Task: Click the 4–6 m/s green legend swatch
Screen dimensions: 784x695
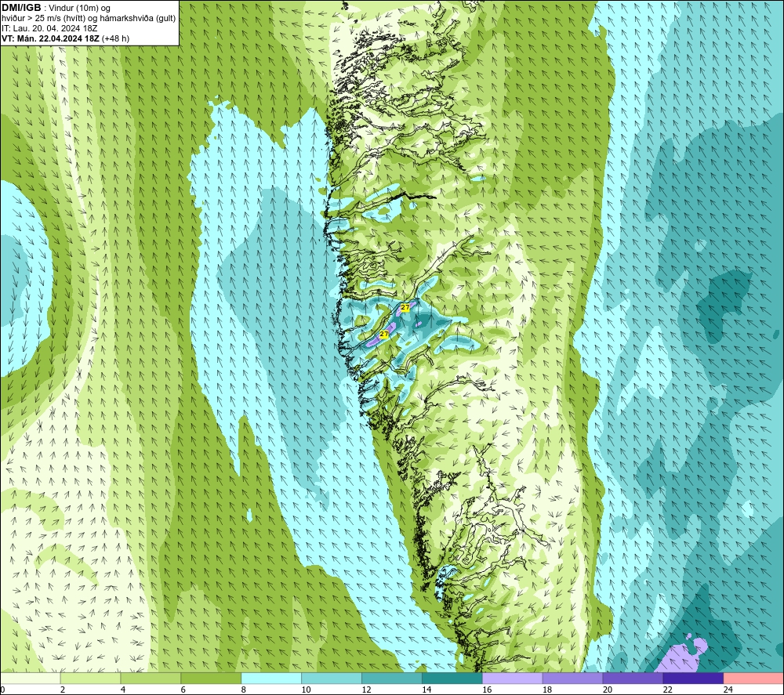Action: click(x=151, y=679)
